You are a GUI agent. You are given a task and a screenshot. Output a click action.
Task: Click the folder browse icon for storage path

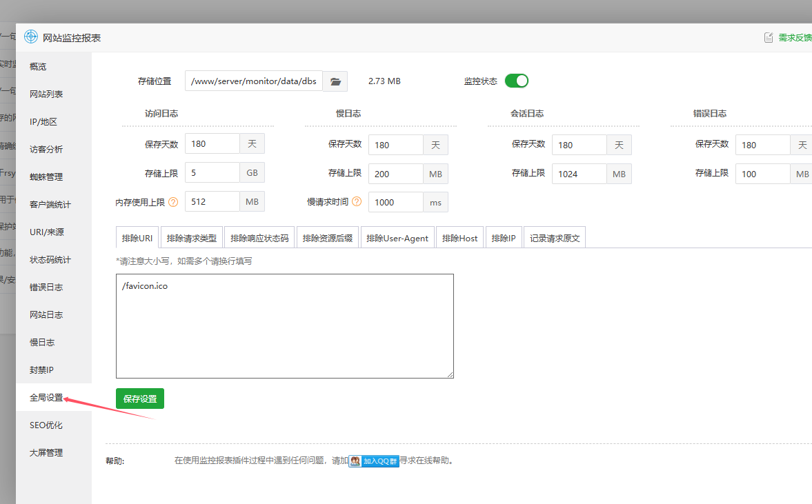click(x=335, y=81)
